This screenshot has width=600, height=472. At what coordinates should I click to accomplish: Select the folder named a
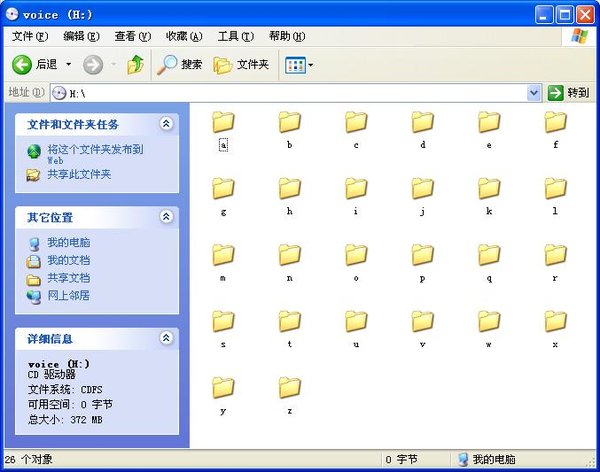pos(223,123)
